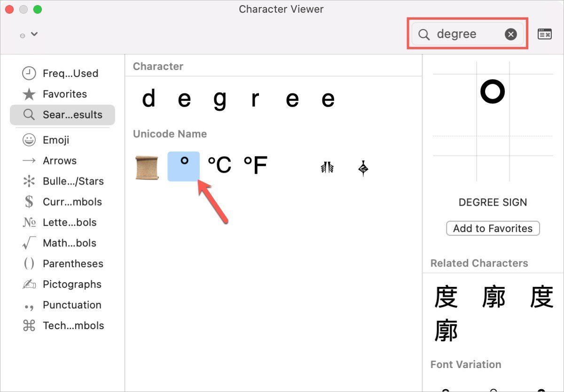Click the Add to Favorites button
Screen dimensions: 564x392
(493, 229)
